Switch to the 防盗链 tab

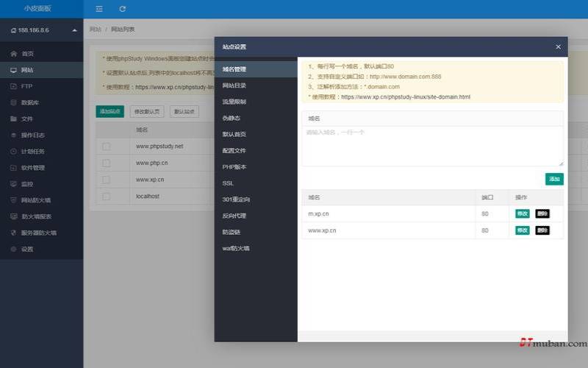256,232
